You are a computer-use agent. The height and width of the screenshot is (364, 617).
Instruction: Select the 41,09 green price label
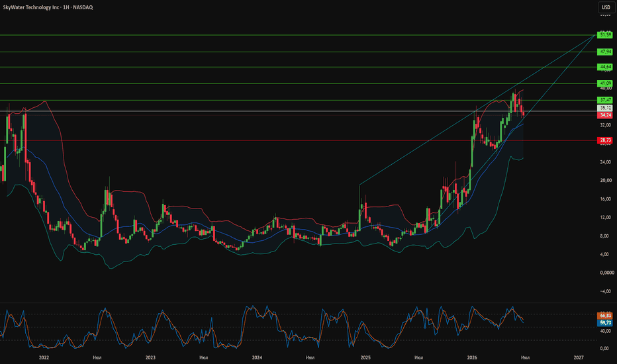pos(605,83)
